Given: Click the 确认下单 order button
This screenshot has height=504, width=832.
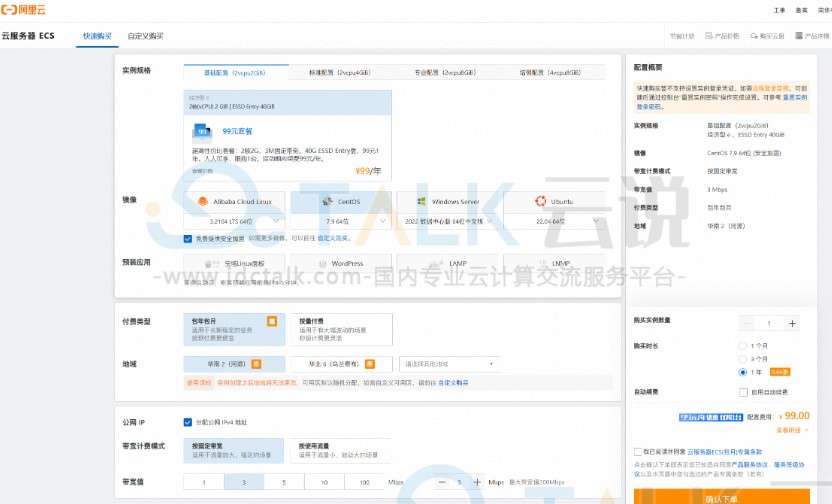Looking at the screenshot, I should (722, 498).
